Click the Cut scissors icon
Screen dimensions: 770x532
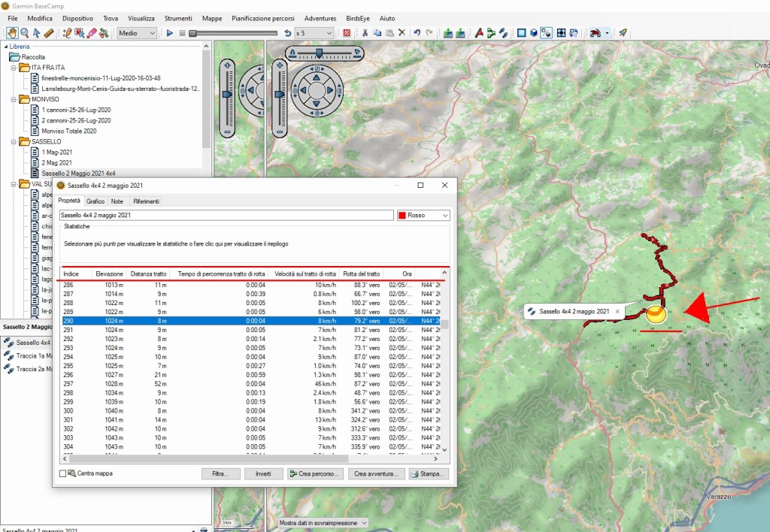pyautogui.click(x=365, y=33)
